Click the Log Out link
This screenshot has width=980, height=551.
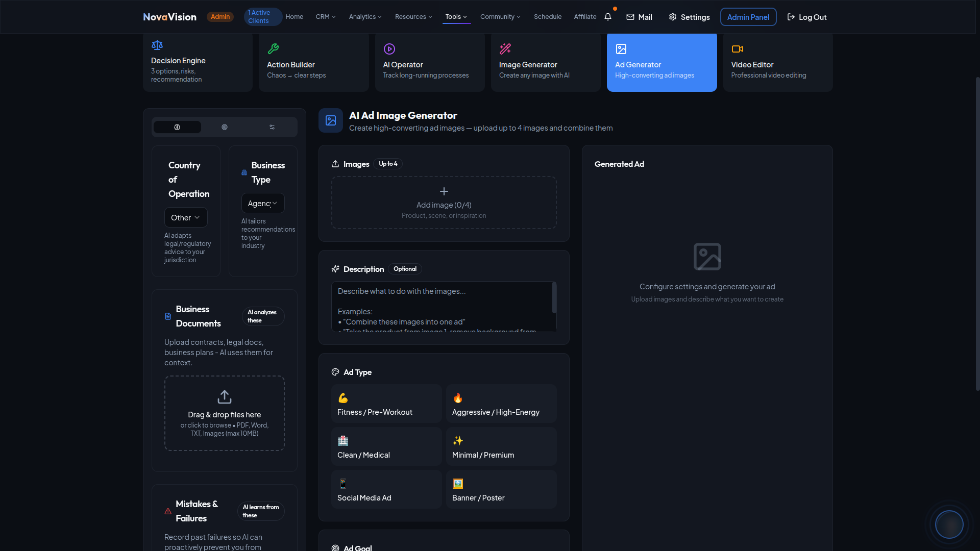[806, 17]
